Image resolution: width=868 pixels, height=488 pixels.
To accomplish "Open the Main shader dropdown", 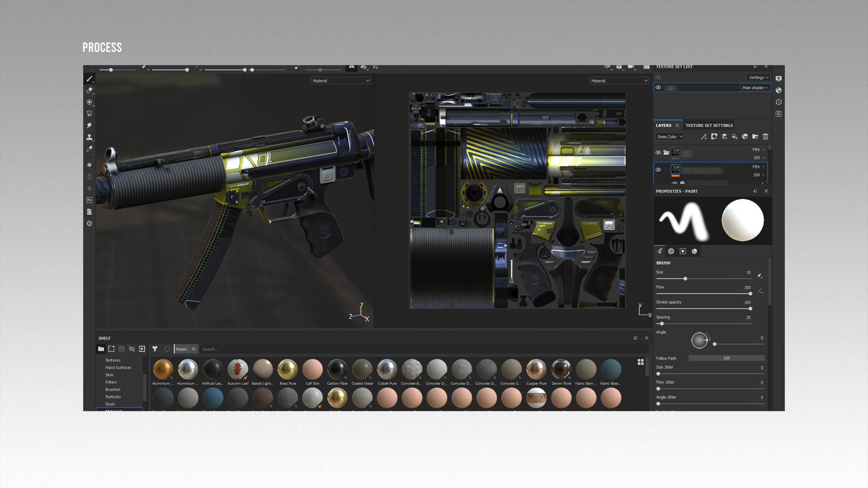I will [x=755, y=88].
